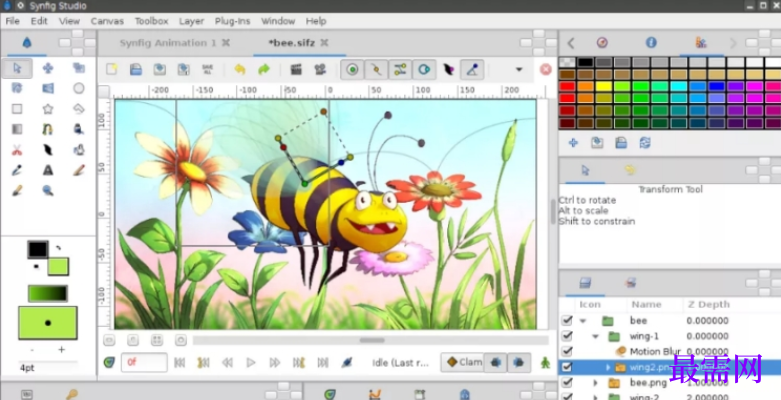Open the Plug-Ins menu

233,21
